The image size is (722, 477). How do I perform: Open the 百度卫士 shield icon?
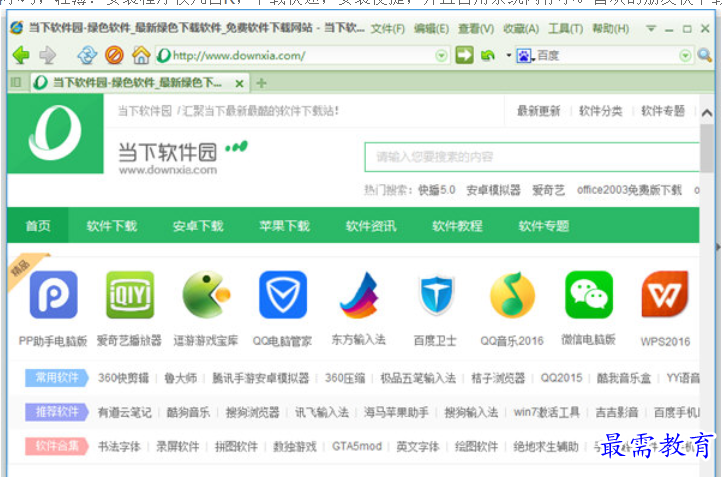click(x=436, y=295)
